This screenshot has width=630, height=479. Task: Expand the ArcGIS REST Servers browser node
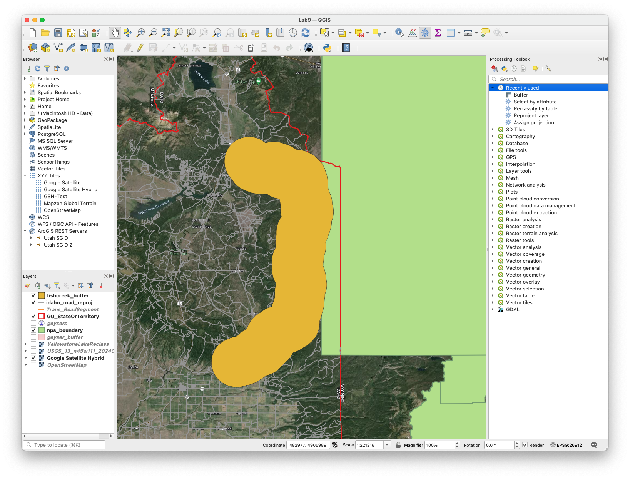pos(25,231)
